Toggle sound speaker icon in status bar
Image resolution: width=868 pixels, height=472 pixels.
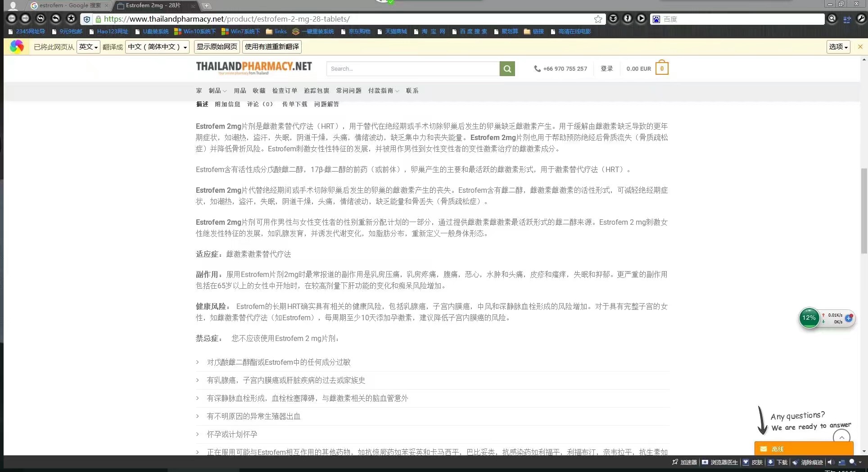pos(830,462)
